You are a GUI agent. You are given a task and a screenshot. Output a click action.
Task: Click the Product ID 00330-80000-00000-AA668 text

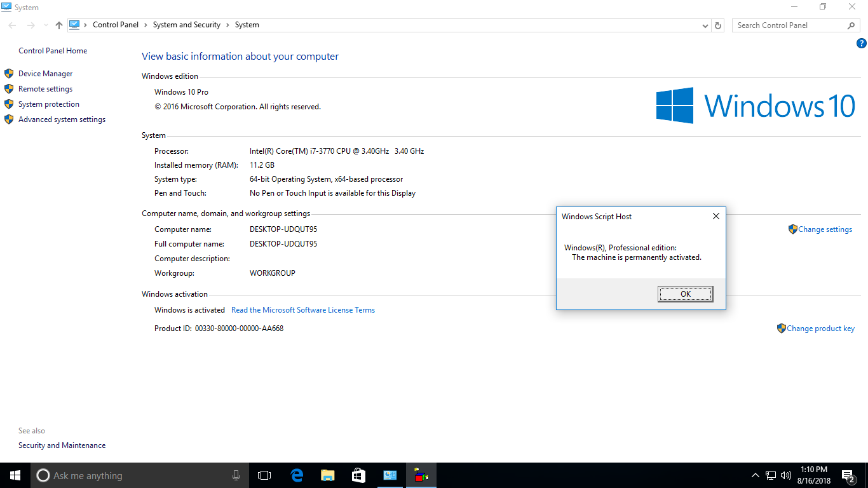click(x=219, y=329)
